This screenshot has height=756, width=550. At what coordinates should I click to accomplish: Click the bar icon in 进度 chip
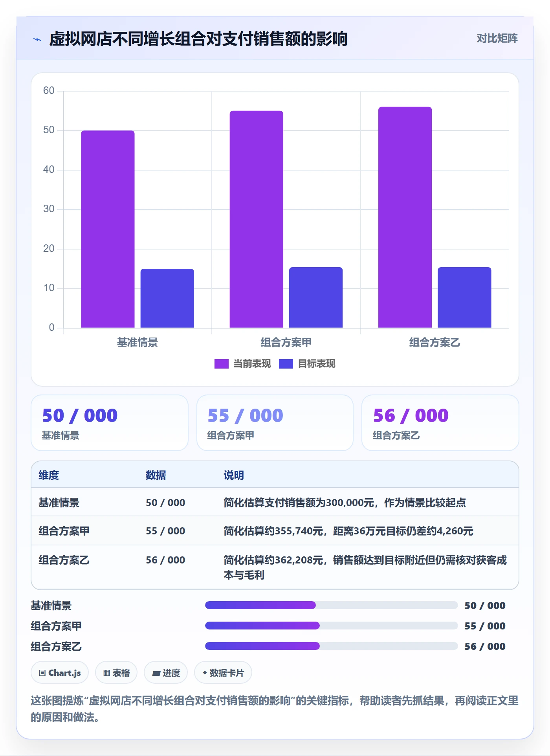[x=156, y=673]
